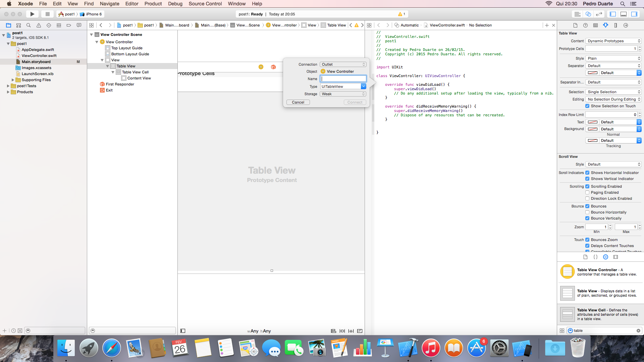
Task: Uncheck the Bounces checkbox
Action: coord(587,206)
